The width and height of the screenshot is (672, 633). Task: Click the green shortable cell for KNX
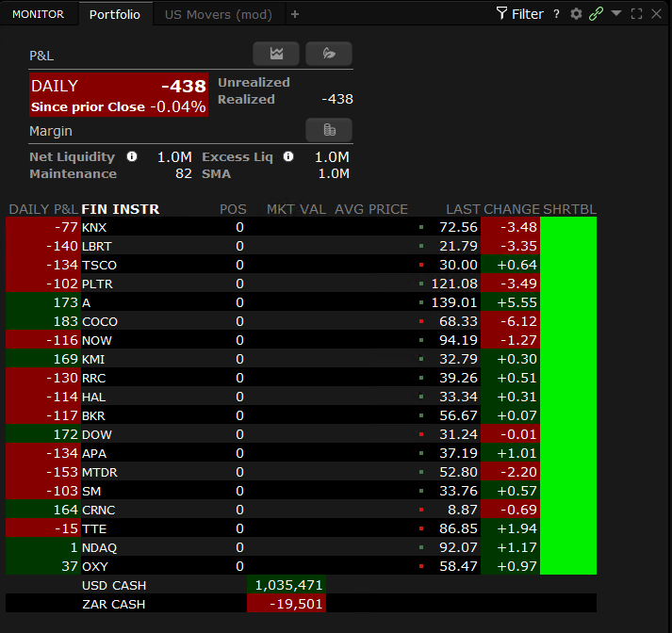(568, 227)
